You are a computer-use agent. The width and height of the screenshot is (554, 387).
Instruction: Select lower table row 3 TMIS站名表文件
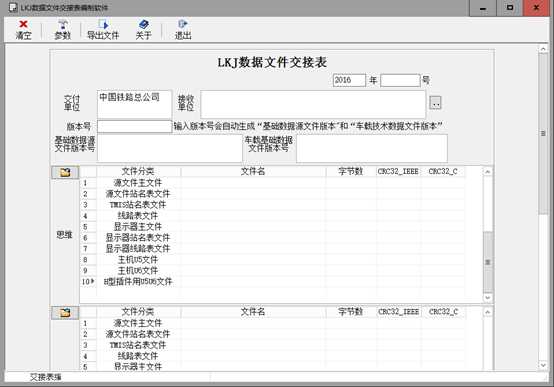coord(272,345)
